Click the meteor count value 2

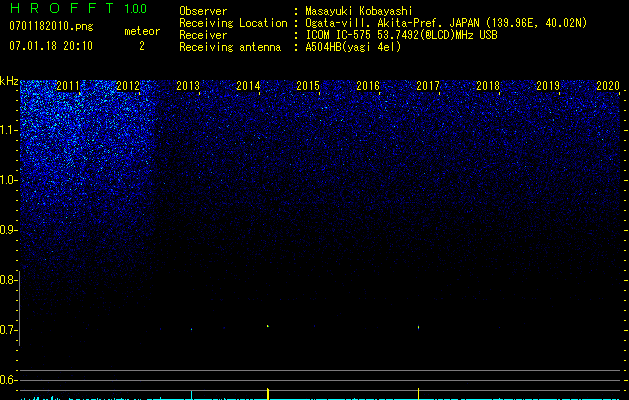[x=142, y=46]
